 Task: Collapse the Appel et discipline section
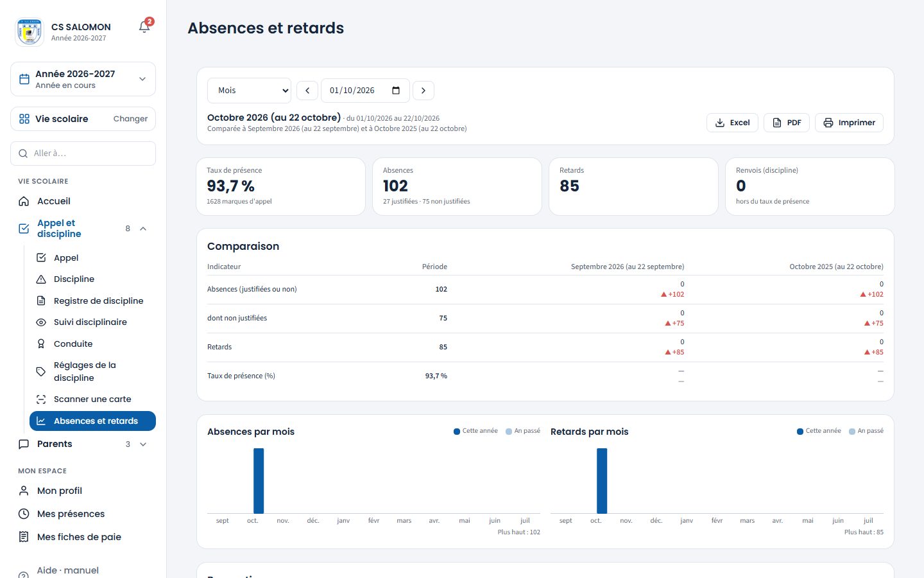[143, 229]
